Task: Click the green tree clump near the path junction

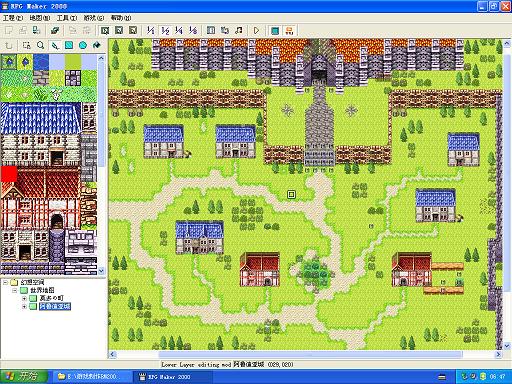Action: point(314,273)
